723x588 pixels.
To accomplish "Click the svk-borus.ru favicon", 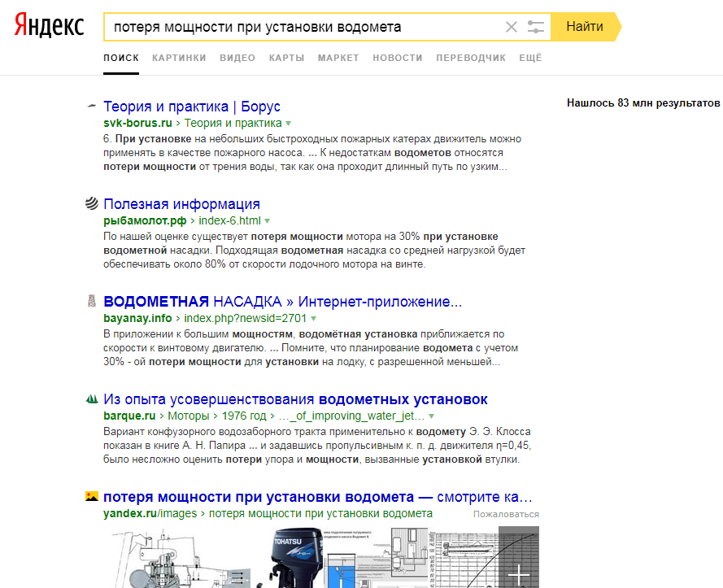I will [92, 106].
